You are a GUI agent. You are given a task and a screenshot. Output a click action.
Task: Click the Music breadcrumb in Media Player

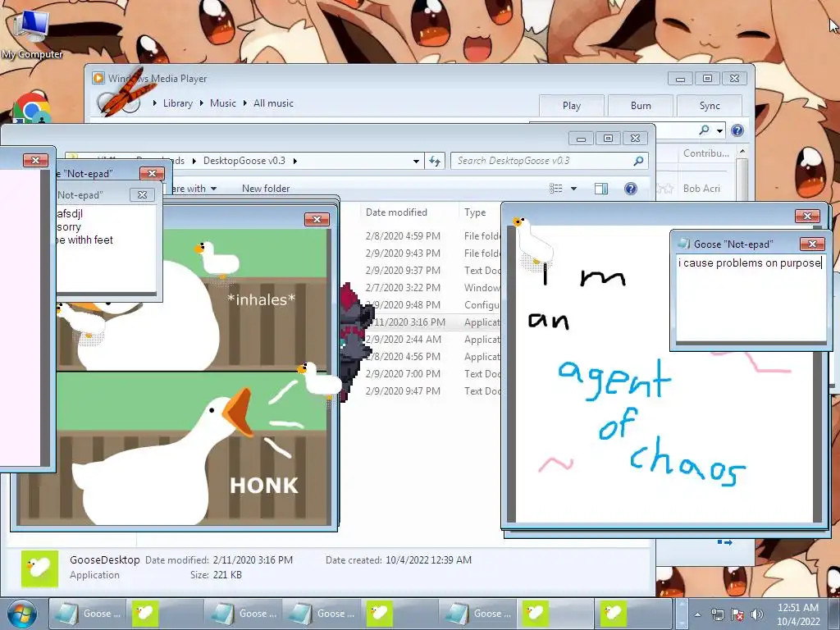point(223,103)
